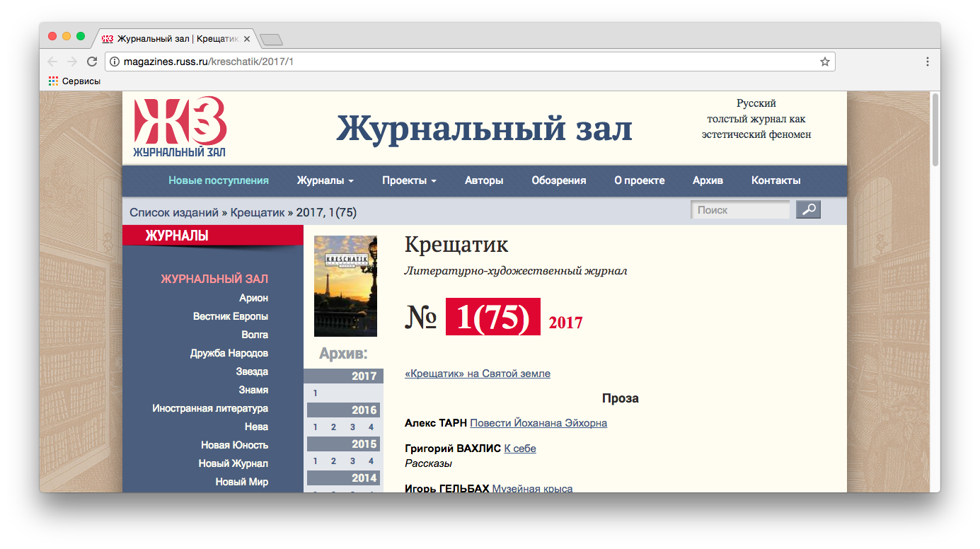Viewport: 980px width, 549px height.
Task: Click the Поиск search field
Action: coord(739,210)
